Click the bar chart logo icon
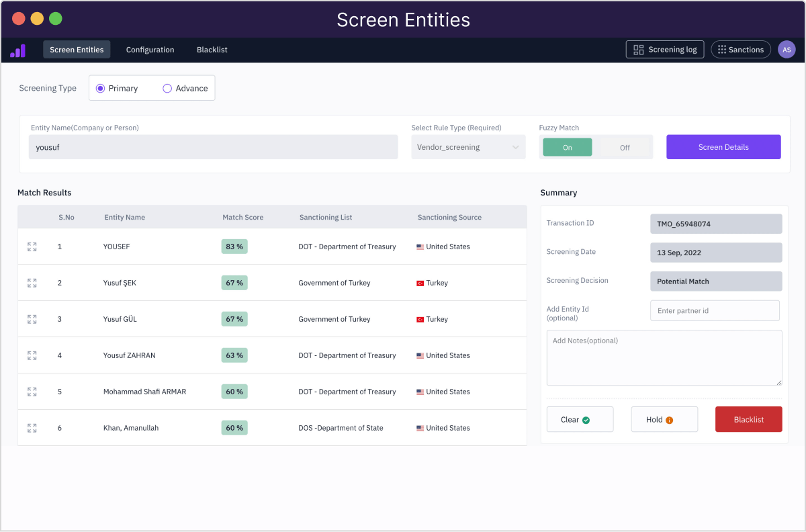806x532 pixels. [x=17, y=50]
